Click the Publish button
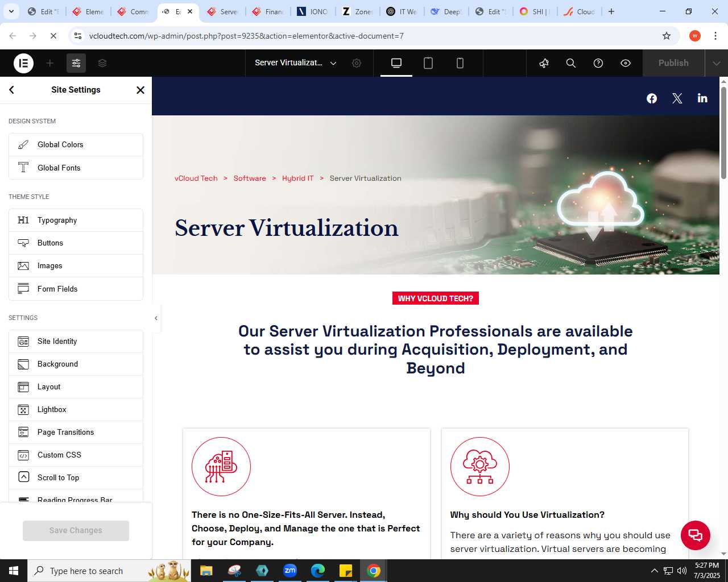This screenshot has width=728, height=582. [673, 63]
